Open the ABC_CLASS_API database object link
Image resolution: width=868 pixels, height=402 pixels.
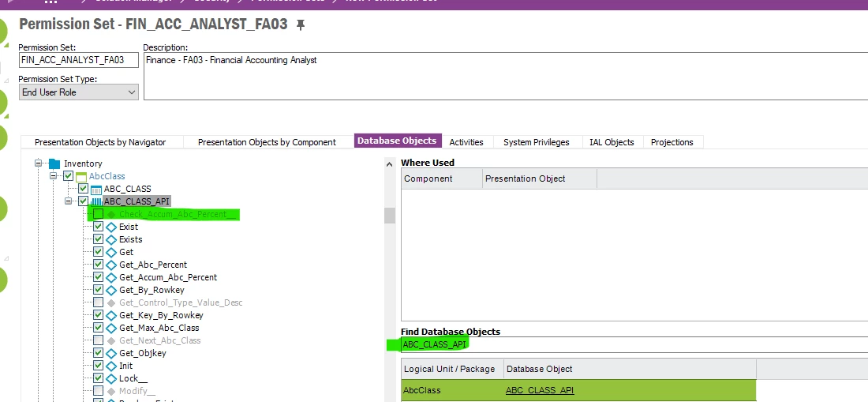pos(539,390)
